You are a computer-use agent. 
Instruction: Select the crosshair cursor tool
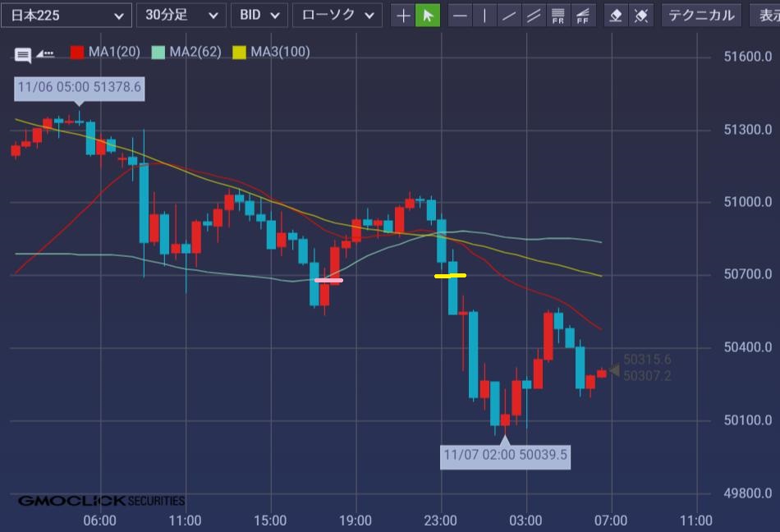[x=403, y=16]
